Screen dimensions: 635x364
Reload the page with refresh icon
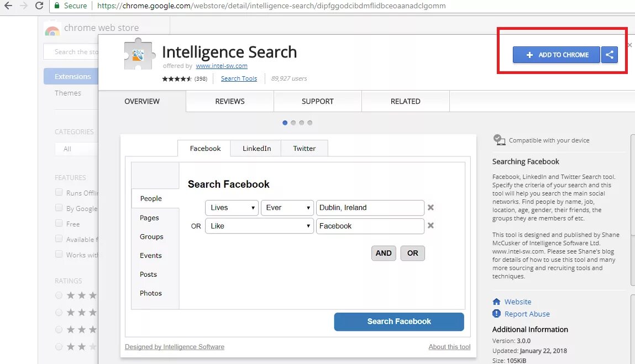(x=39, y=6)
